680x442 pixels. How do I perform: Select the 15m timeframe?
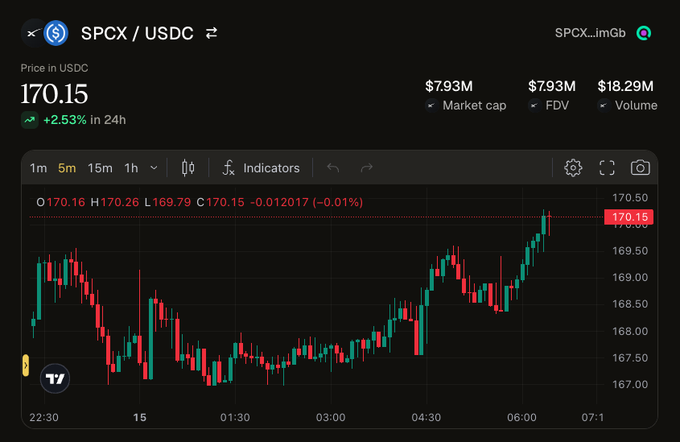100,168
